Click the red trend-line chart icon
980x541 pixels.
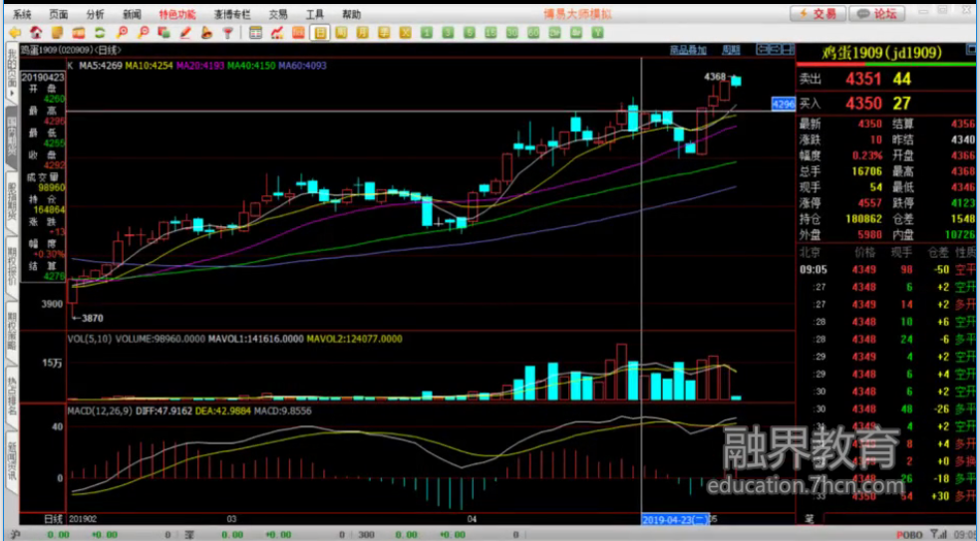pos(276,32)
